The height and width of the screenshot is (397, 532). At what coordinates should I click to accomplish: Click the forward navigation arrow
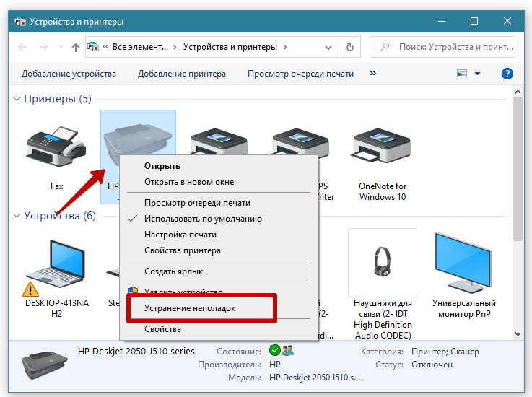pos(44,47)
